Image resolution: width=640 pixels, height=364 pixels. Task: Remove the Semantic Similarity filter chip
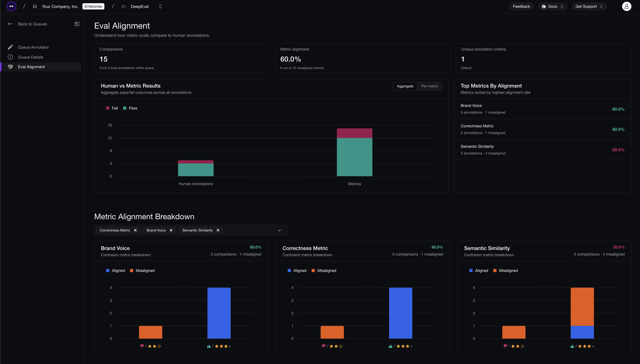click(218, 230)
